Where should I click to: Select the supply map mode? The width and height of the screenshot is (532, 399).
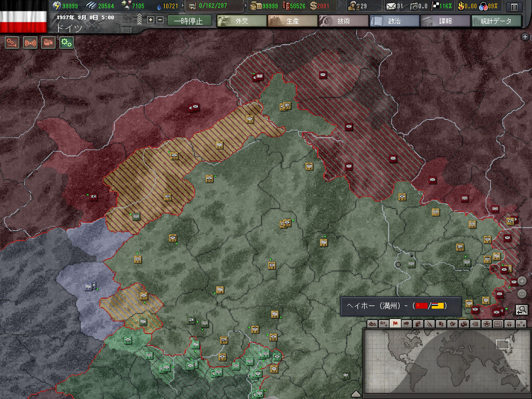pyautogui.click(x=430, y=324)
